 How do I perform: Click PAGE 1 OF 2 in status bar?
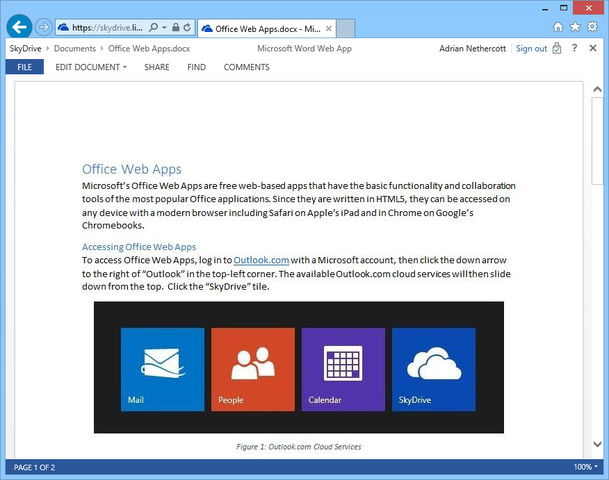point(34,467)
